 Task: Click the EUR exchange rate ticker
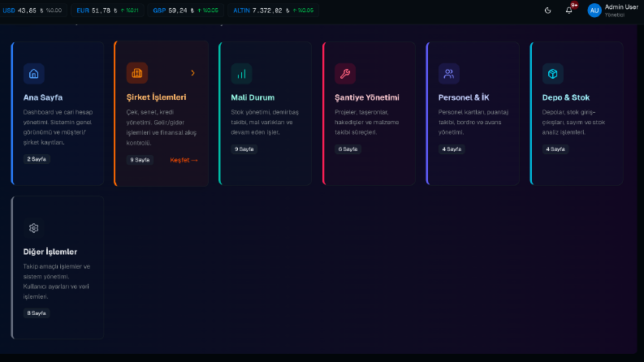pyautogui.click(x=107, y=11)
